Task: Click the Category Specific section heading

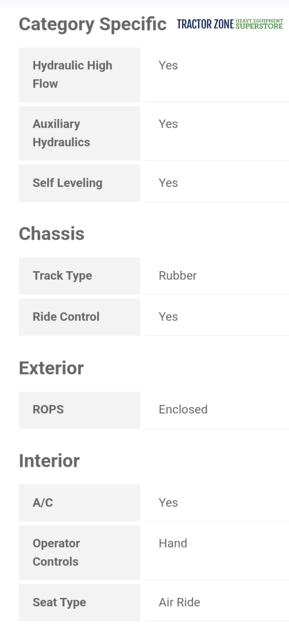Action: point(92,24)
